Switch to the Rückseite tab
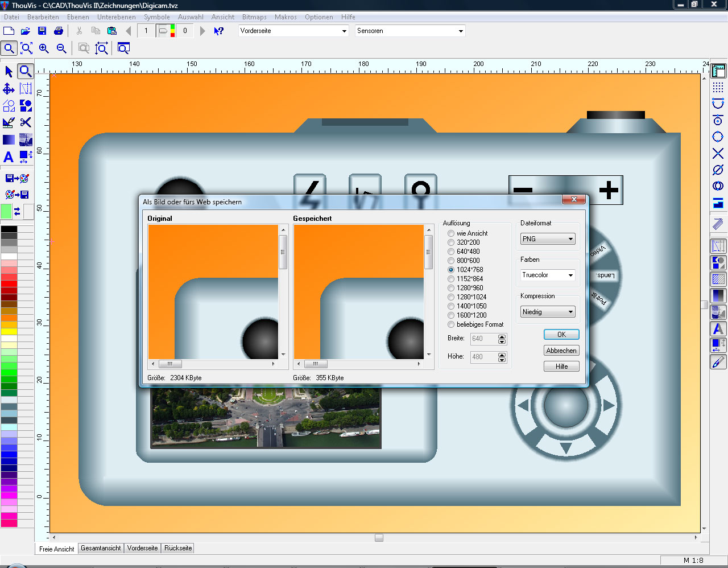728x568 pixels. (x=178, y=548)
